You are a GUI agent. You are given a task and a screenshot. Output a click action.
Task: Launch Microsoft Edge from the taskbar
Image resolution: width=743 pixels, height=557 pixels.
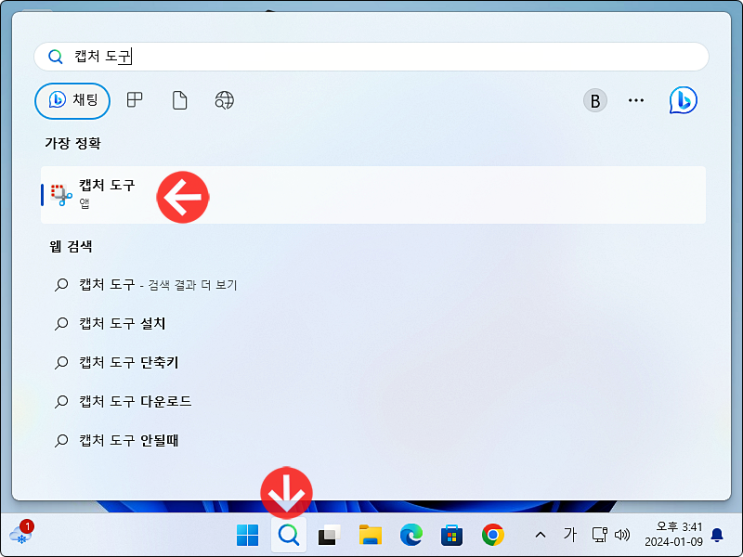pyautogui.click(x=411, y=535)
